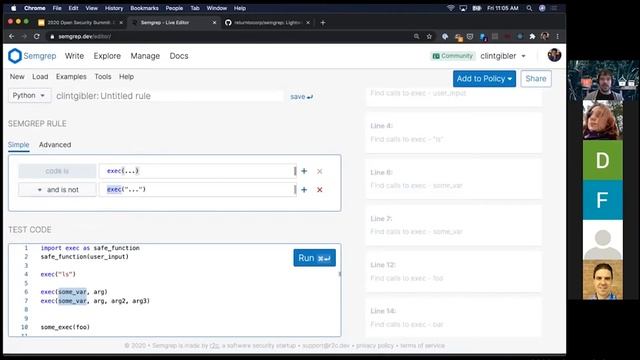Screen dimensions: 640x360
Task: Switch to 2020 Open Security Summit tab
Action: 80,23
